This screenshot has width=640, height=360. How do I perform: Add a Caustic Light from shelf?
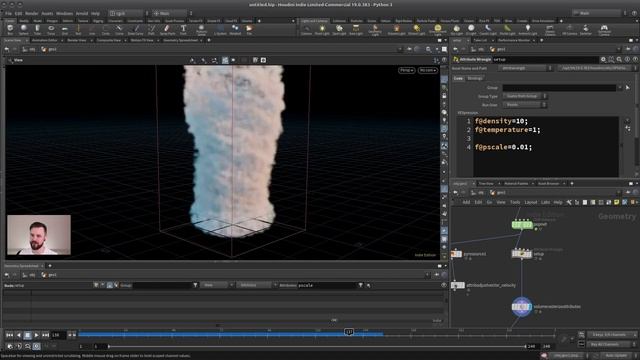pyautogui.click(x=488, y=29)
